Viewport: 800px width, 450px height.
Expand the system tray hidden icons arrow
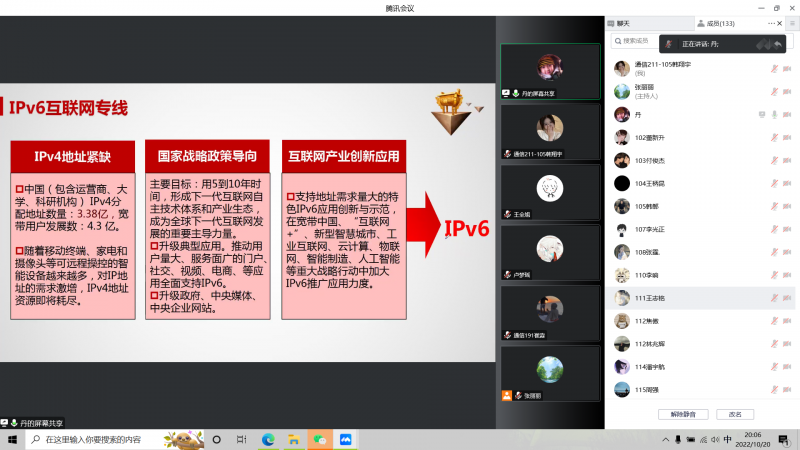point(665,439)
